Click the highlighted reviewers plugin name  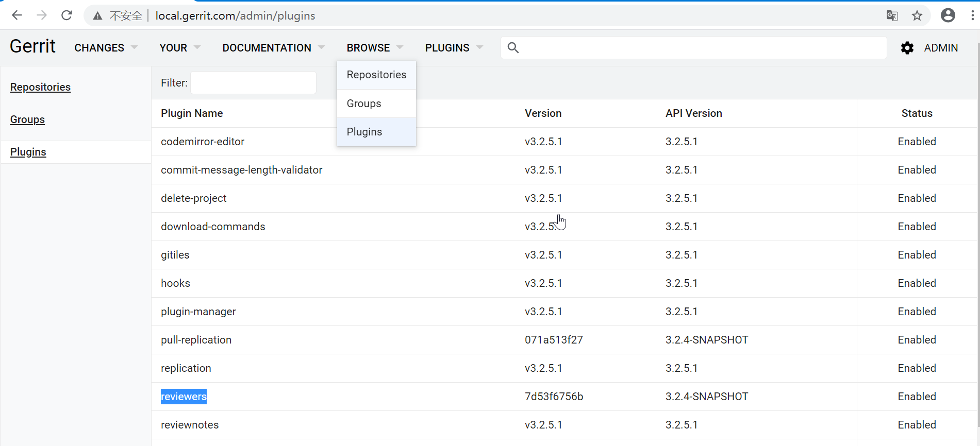click(x=184, y=397)
